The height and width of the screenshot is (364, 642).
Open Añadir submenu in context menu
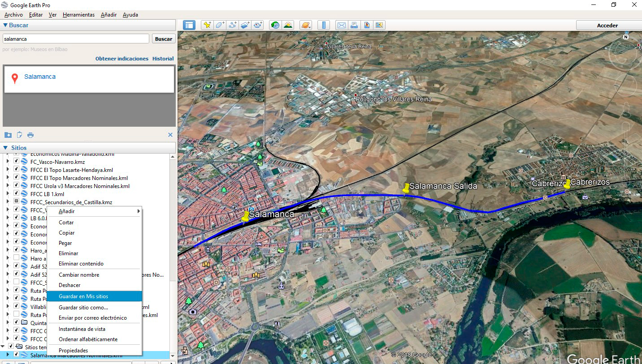(x=95, y=211)
